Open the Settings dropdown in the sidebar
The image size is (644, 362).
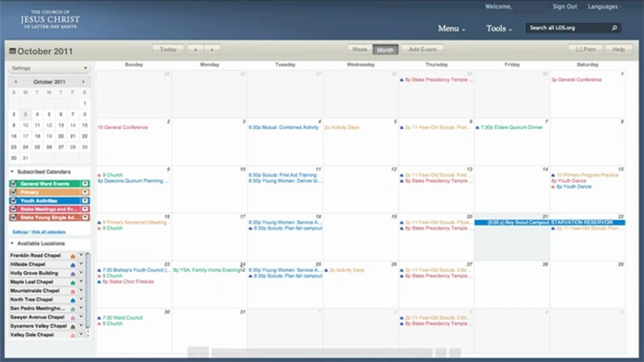pyautogui.click(x=49, y=68)
